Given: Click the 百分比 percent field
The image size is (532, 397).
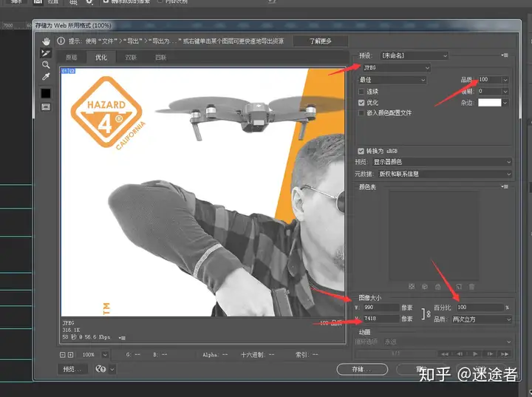Looking at the screenshot, I should (x=480, y=308).
